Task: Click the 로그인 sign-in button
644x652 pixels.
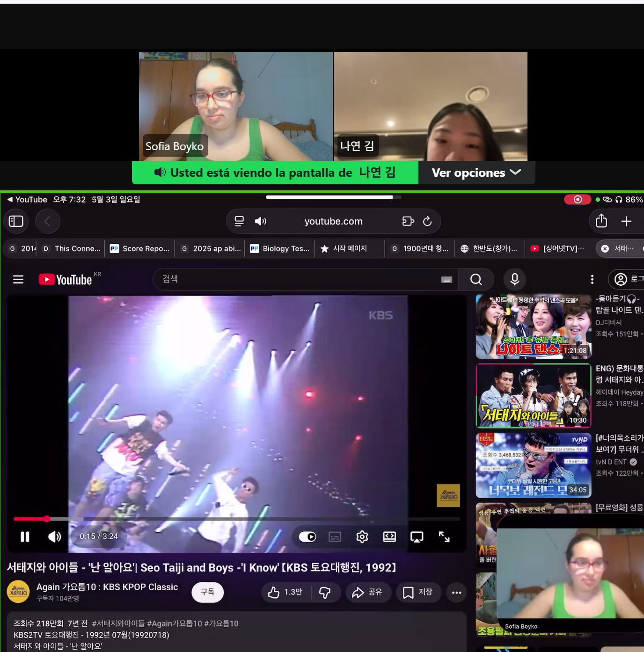Action: [x=627, y=279]
